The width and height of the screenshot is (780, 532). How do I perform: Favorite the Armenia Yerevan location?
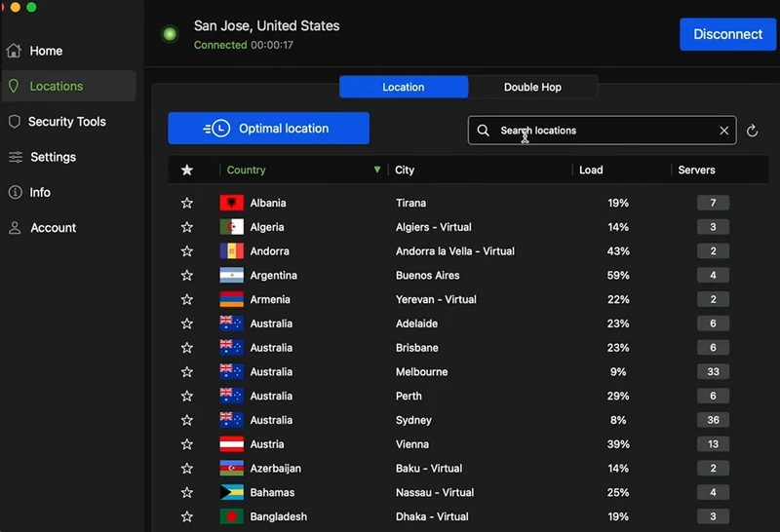pos(187,299)
